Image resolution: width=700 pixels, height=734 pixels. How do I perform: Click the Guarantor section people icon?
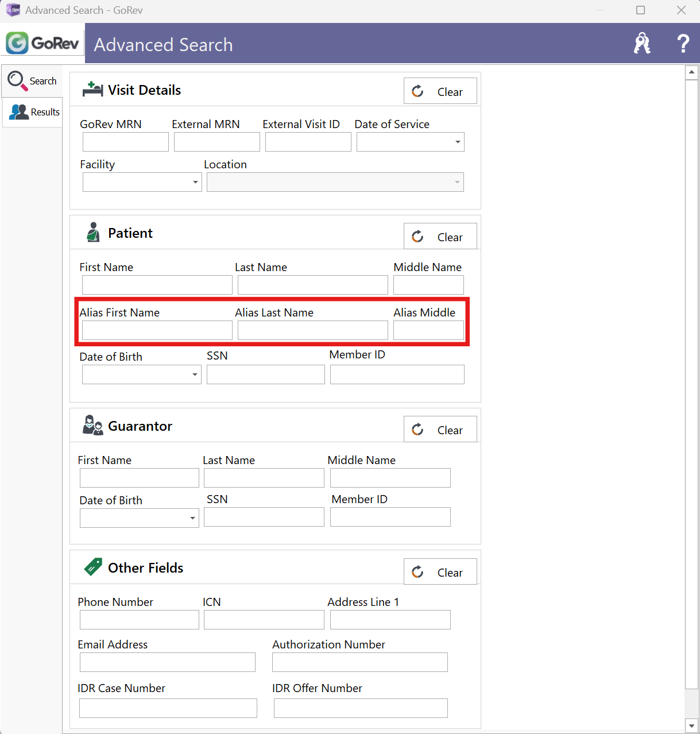tap(92, 426)
